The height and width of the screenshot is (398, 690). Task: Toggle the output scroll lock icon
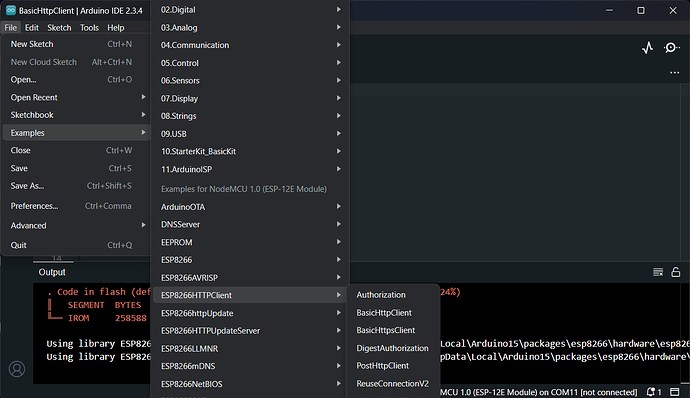click(x=676, y=272)
